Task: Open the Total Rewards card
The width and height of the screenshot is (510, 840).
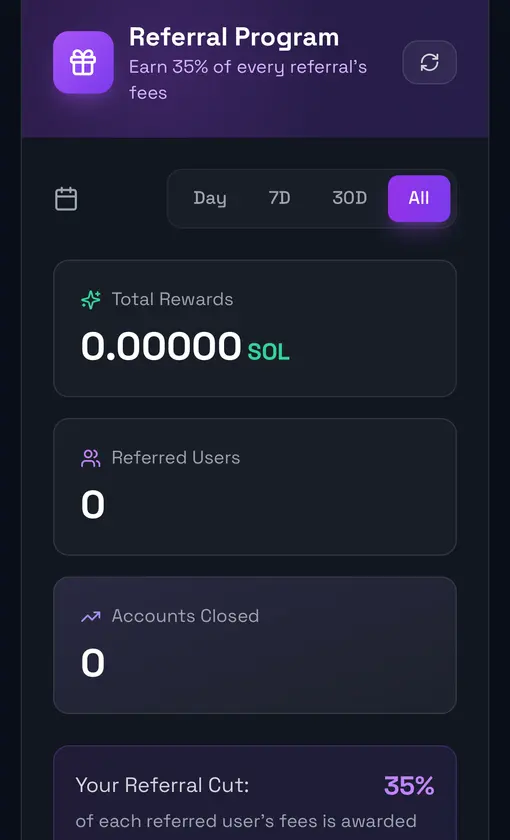Action: pos(255,328)
